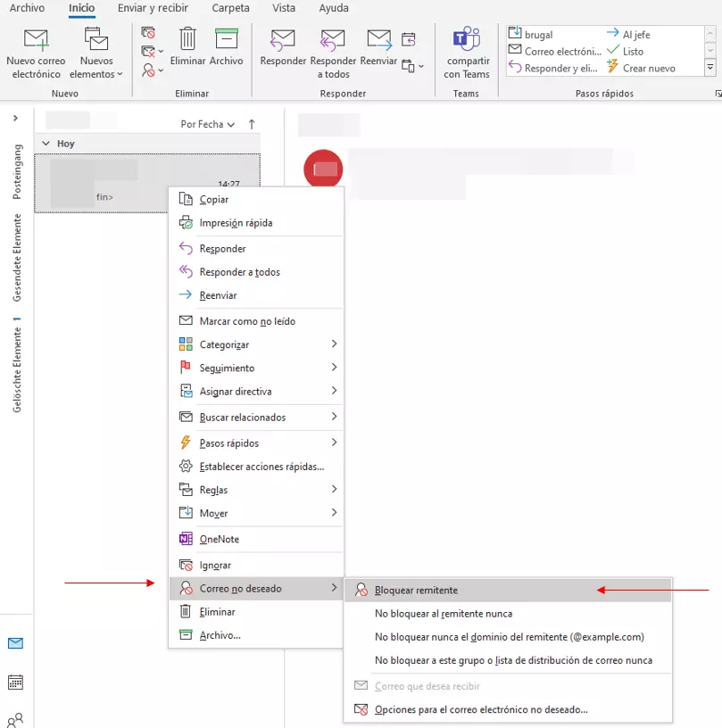722x728 pixels.
Task: Click the Ignorar conversation icon in ribbon
Action: [x=148, y=32]
